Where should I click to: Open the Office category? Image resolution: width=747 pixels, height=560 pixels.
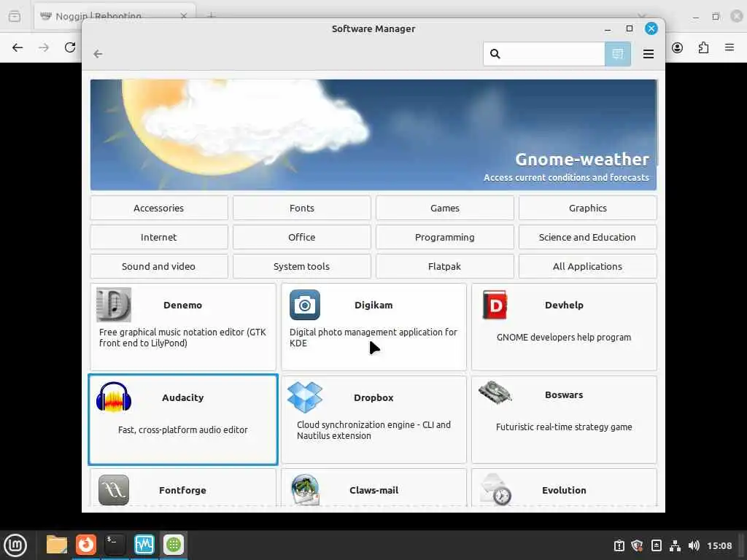point(302,237)
